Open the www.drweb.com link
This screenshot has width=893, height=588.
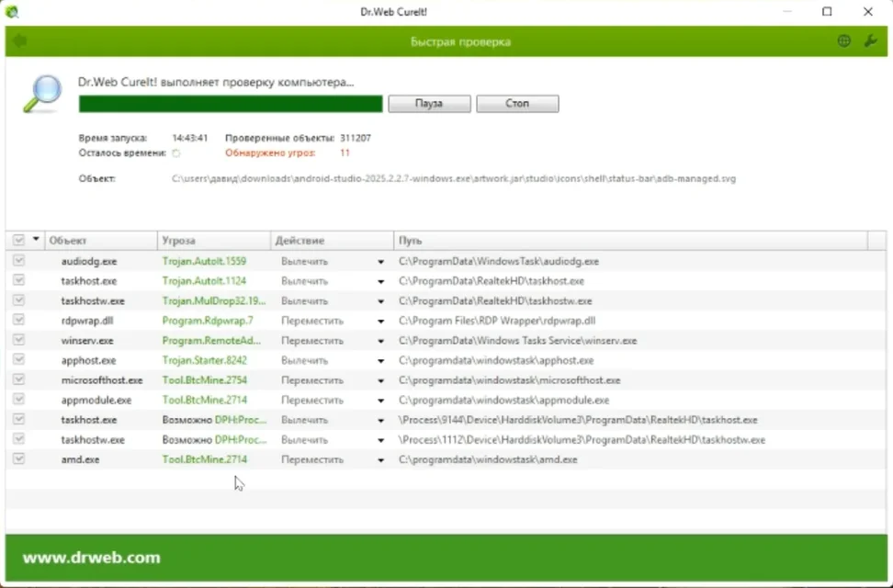click(91, 558)
